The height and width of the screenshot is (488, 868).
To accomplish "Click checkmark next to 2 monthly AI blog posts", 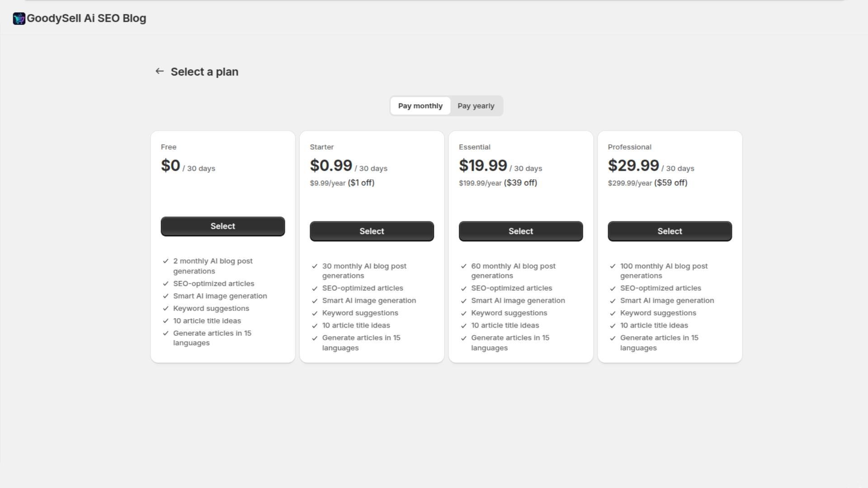I will [x=165, y=261].
